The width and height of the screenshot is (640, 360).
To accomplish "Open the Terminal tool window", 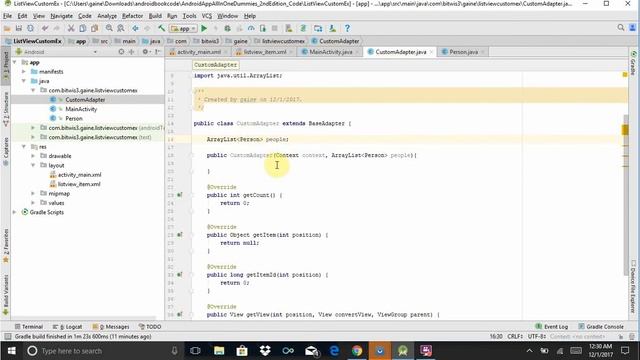I will click(29, 327).
